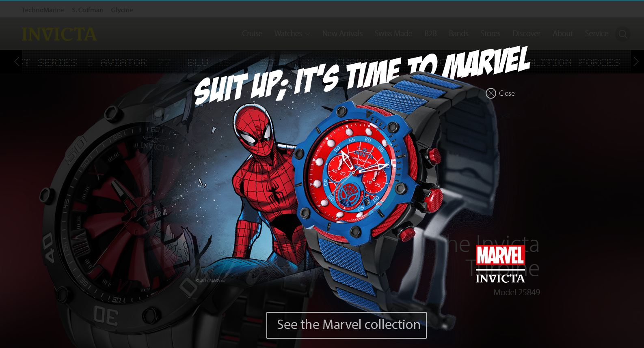Open the Discover menu item
The height and width of the screenshot is (348, 644).
point(526,34)
